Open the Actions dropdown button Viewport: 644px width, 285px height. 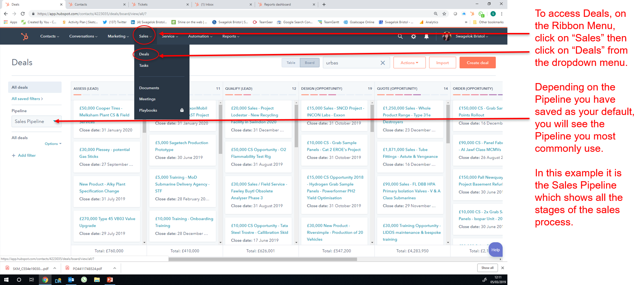409,63
